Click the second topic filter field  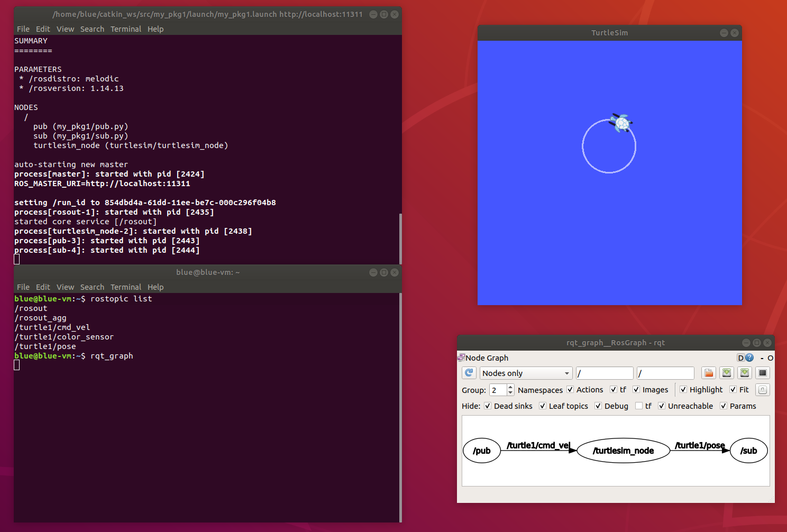click(x=665, y=373)
